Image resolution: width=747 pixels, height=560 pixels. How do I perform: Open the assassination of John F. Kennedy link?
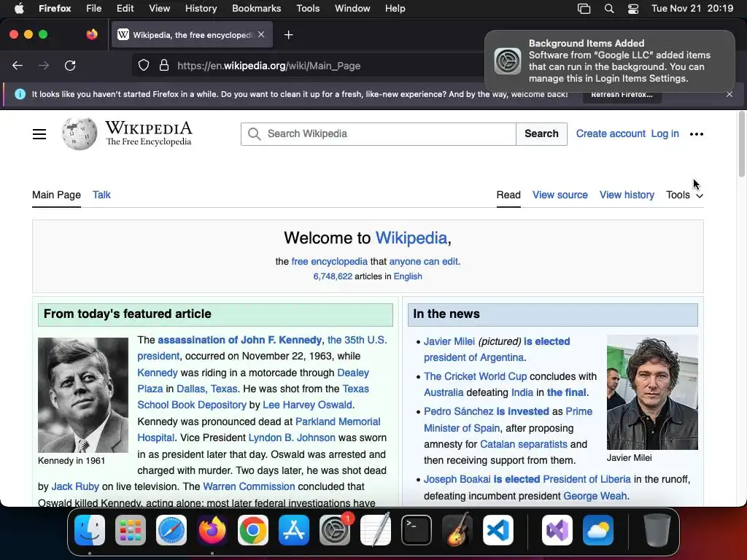[x=239, y=340]
